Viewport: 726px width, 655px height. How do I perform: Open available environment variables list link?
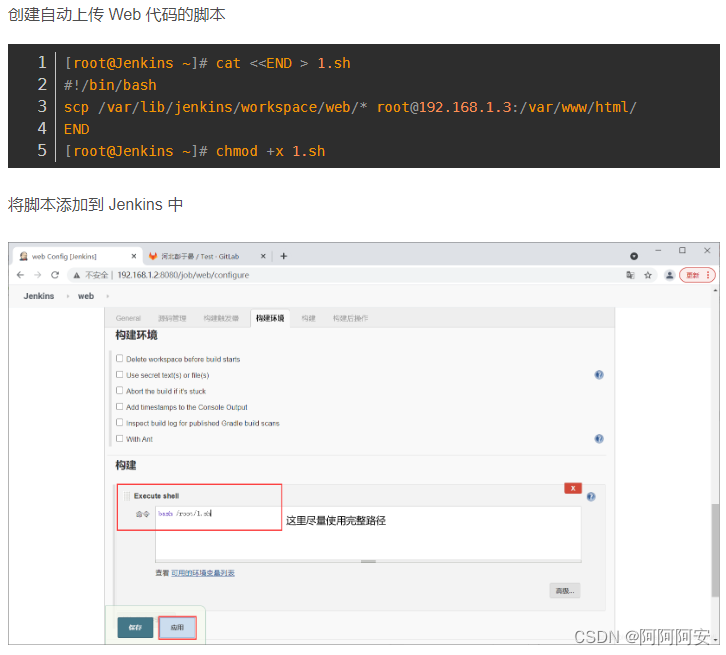(203, 573)
